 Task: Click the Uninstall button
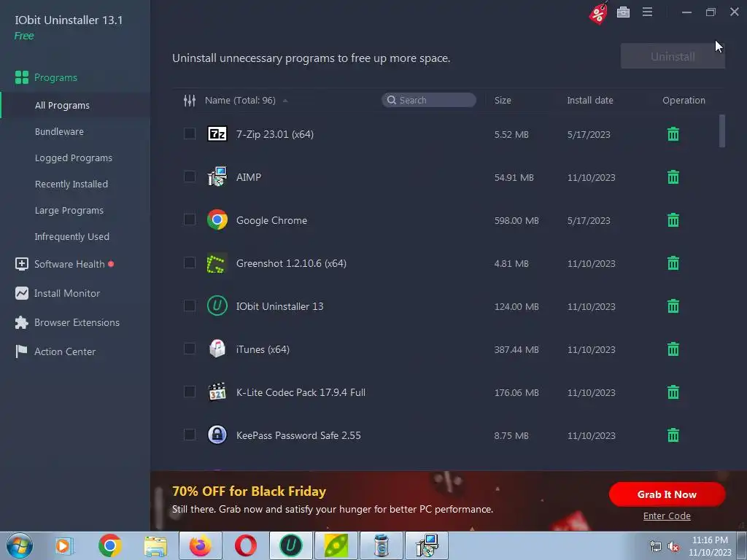[x=673, y=56]
